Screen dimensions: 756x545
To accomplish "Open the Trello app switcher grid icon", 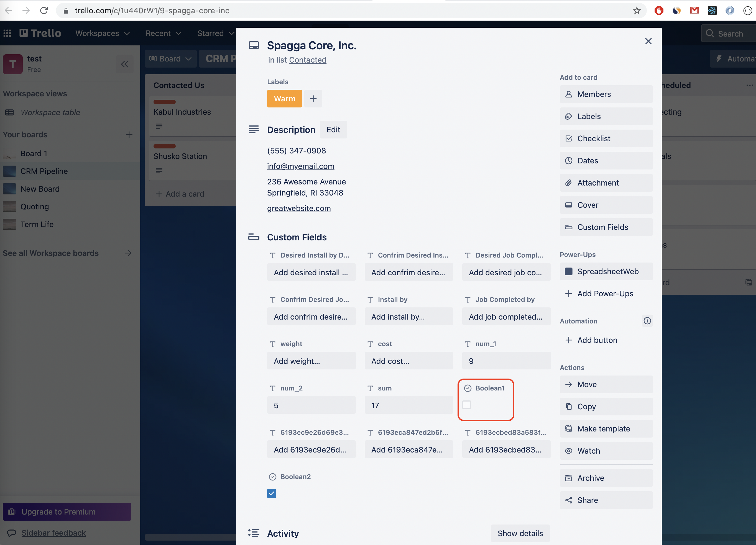I will (x=7, y=33).
